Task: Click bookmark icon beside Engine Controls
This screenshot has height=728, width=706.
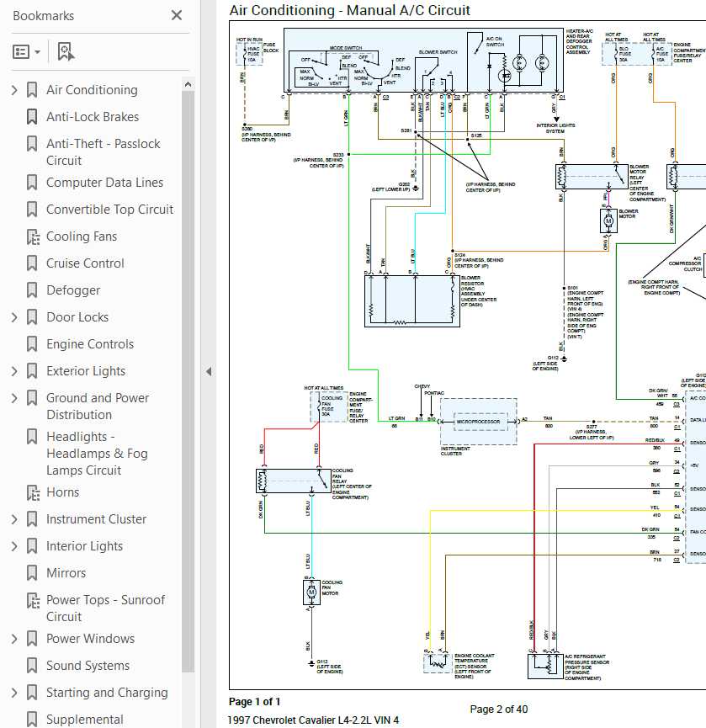Action: click(32, 344)
